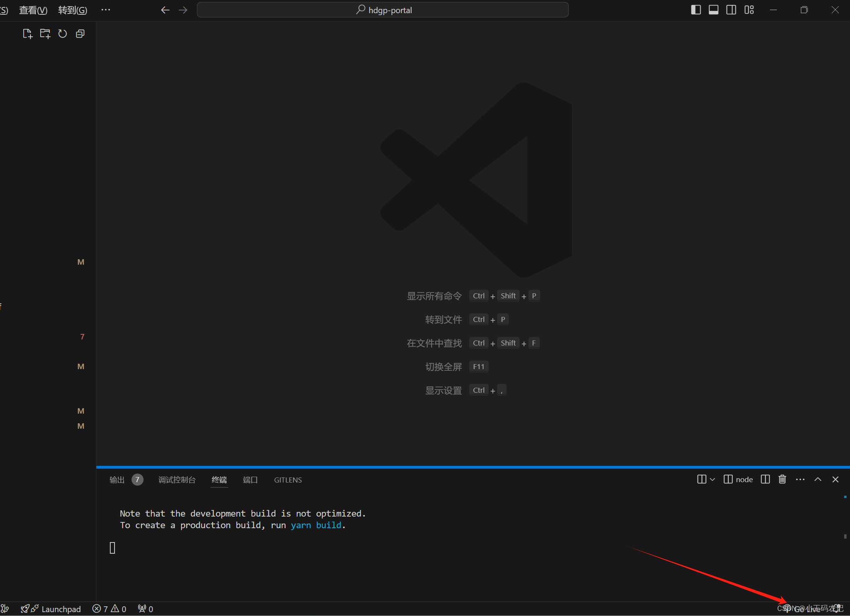Click the F11 shortcut for 切换全屏
The width and height of the screenshot is (850, 616).
coord(479,367)
